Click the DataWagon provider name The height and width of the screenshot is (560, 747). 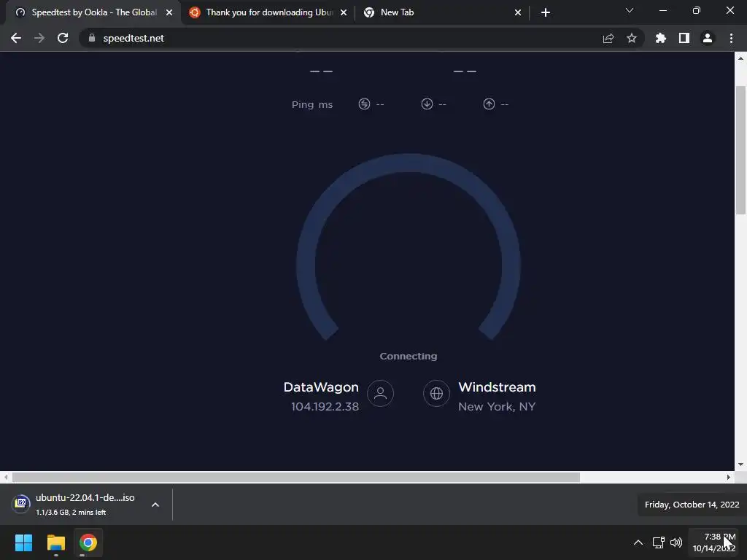pyautogui.click(x=321, y=387)
